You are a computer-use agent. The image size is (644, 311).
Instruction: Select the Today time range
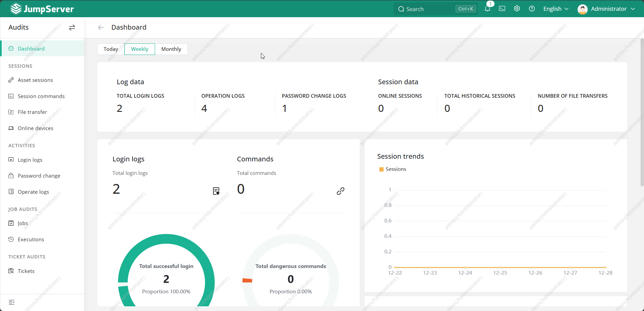click(x=111, y=49)
